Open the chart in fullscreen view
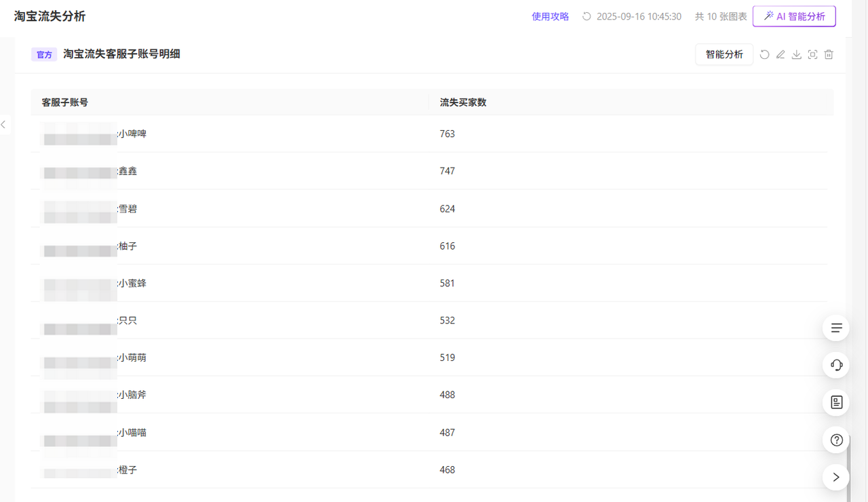Screen dimensions: 868x502 pos(812,55)
